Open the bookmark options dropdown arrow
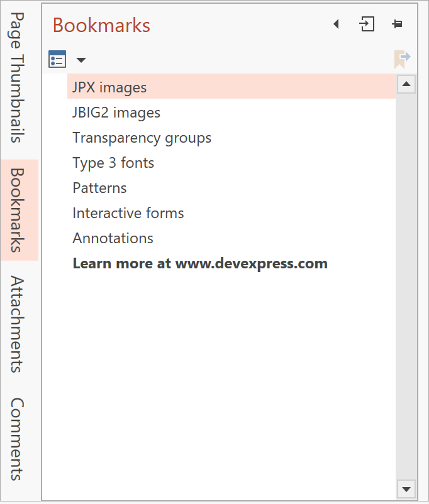Image resolution: width=429 pixels, height=504 pixels. coord(81,60)
